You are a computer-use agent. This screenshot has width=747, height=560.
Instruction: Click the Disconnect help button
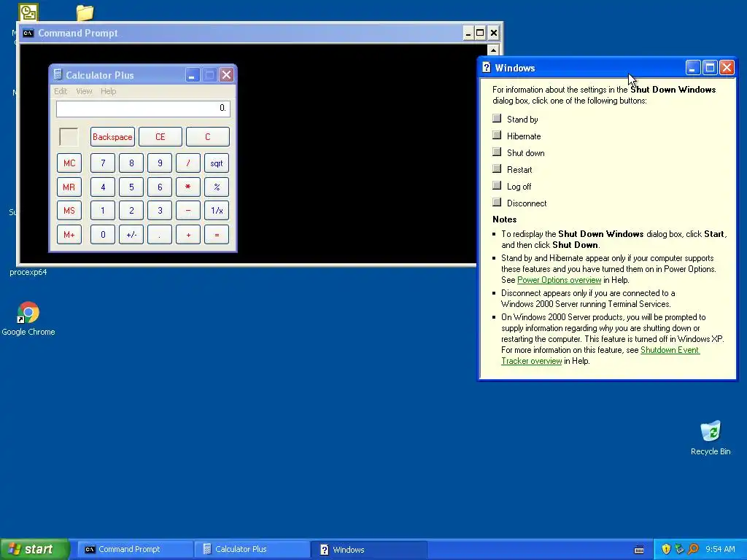click(x=497, y=202)
